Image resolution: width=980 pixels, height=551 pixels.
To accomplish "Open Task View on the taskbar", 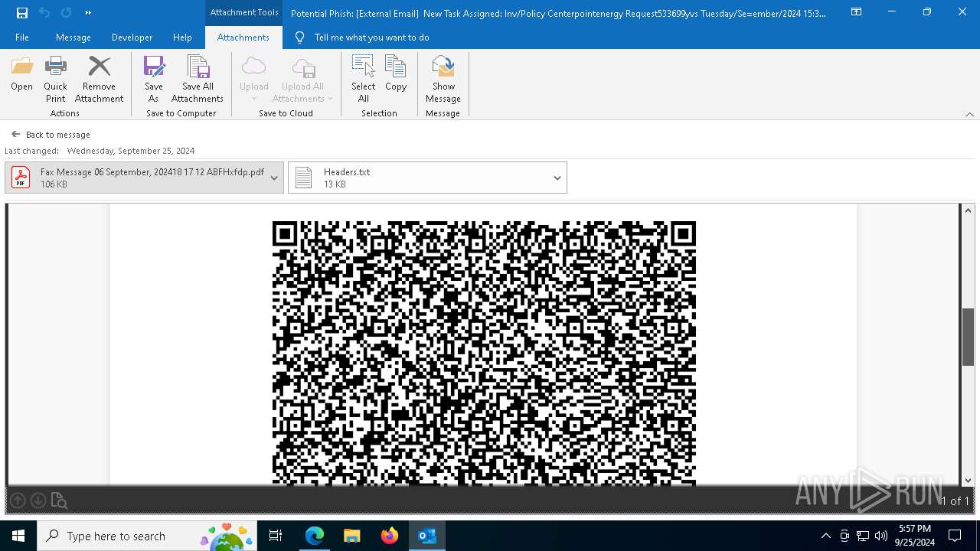I will click(276, 536).
